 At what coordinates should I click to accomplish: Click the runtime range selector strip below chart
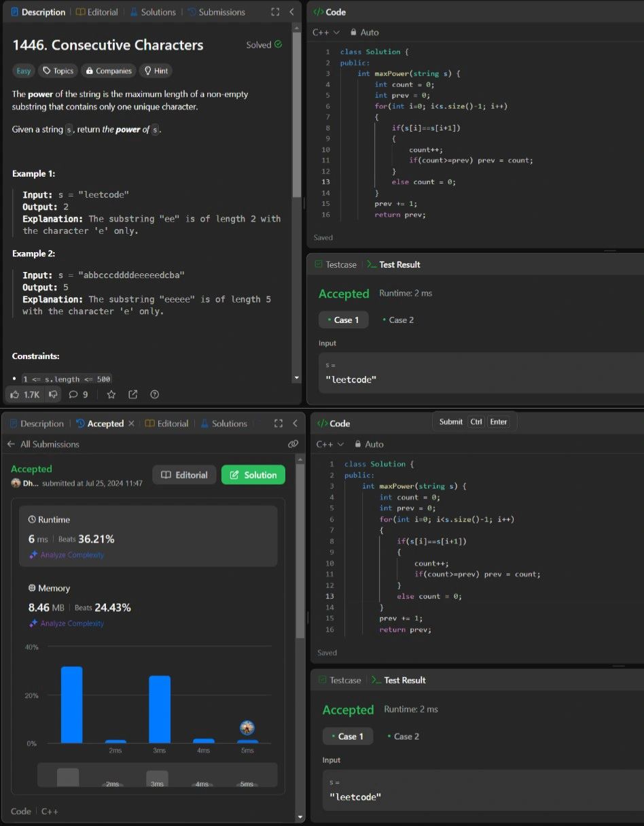[157, 776]
